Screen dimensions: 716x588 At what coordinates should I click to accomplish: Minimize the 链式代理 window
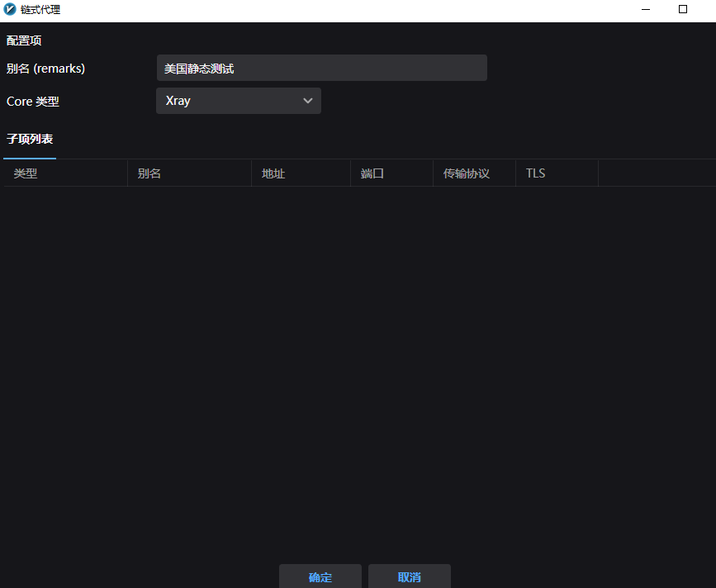click(x=646, y=9)
